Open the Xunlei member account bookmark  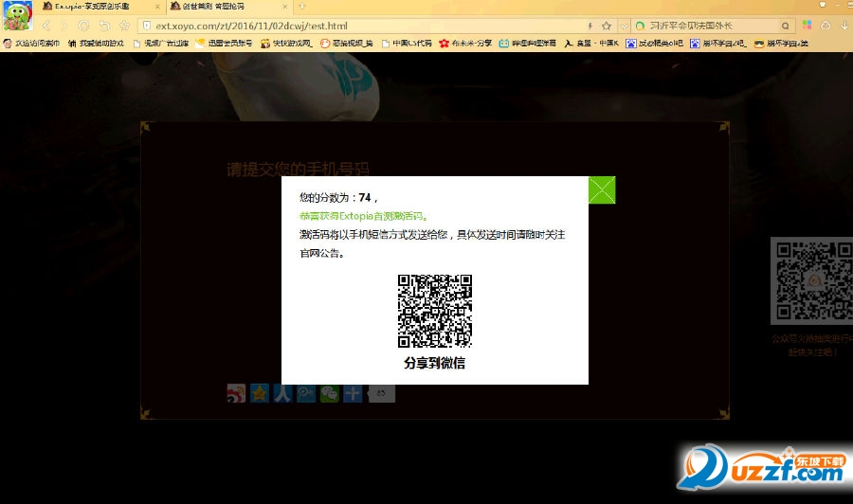pos(224,44)
